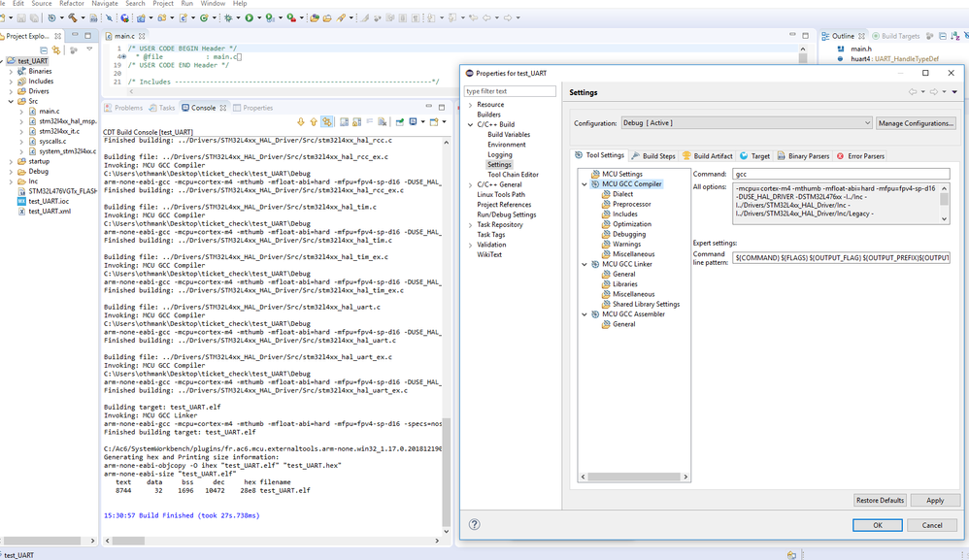
Task: Click the console Next Error down arrow
Action: click(x=301, y=121)
